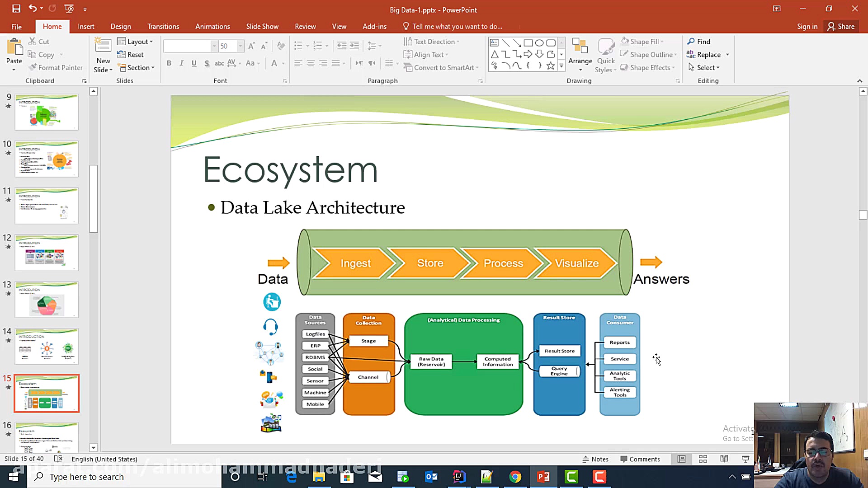Toggle italic formatting

pyautogui.click(x=181, y=63)
